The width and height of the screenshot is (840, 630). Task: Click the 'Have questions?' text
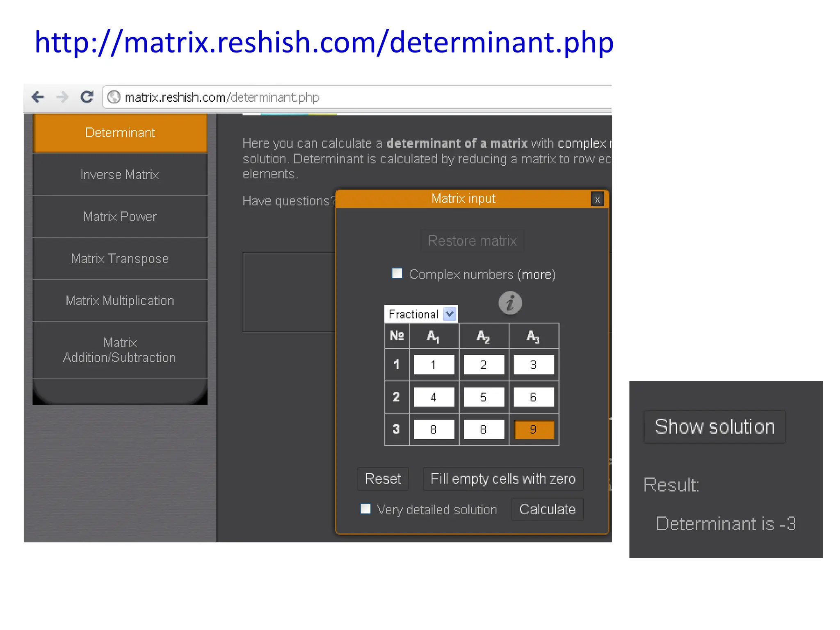pos(289,201)
